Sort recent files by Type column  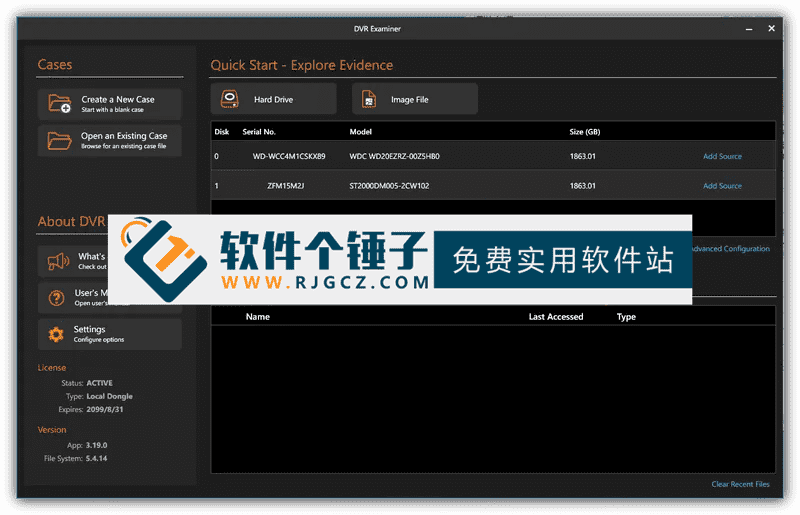626,316
